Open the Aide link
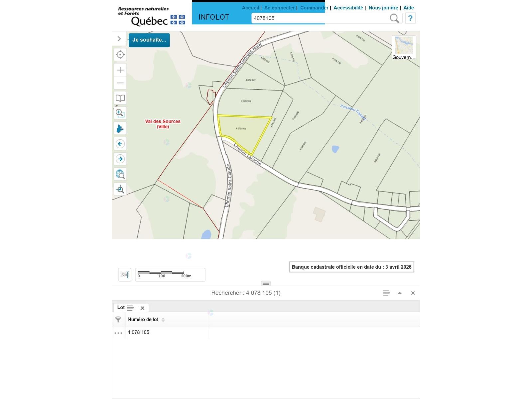This screenshot has width=532, height=399. point(409,8)
